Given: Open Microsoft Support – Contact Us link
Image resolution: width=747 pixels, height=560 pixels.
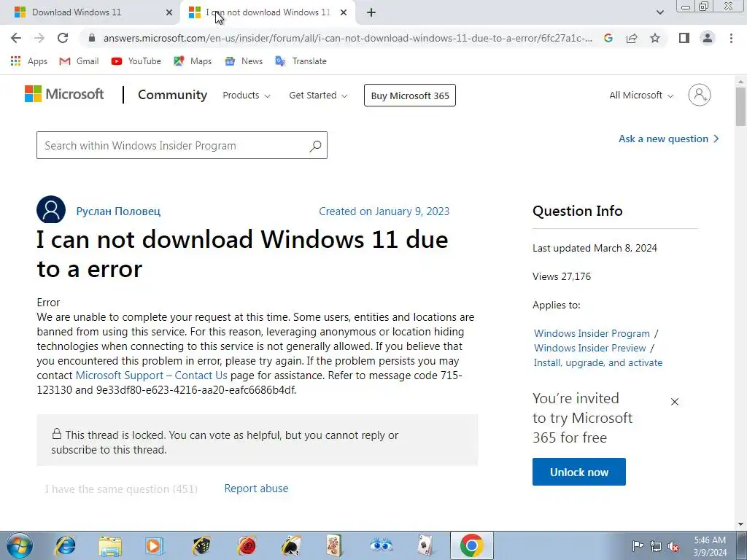Looking at the screenshot, I should [152, 376].
